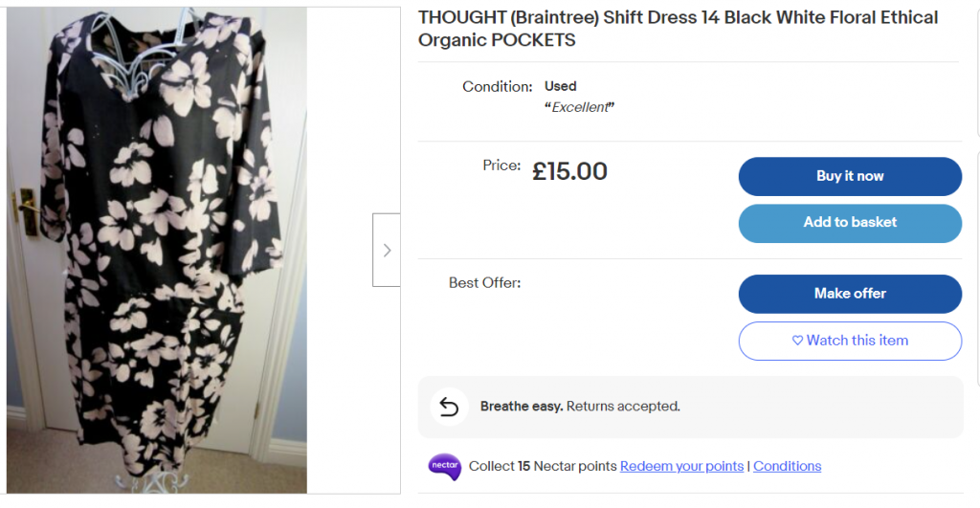Click the Used condition value
The width and height of the screenshot is (980, 508).
coord(561,86)
